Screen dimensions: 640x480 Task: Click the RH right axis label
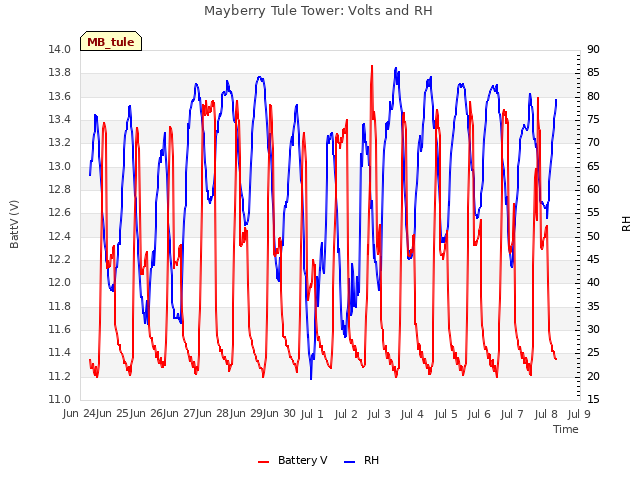(626, 224)
